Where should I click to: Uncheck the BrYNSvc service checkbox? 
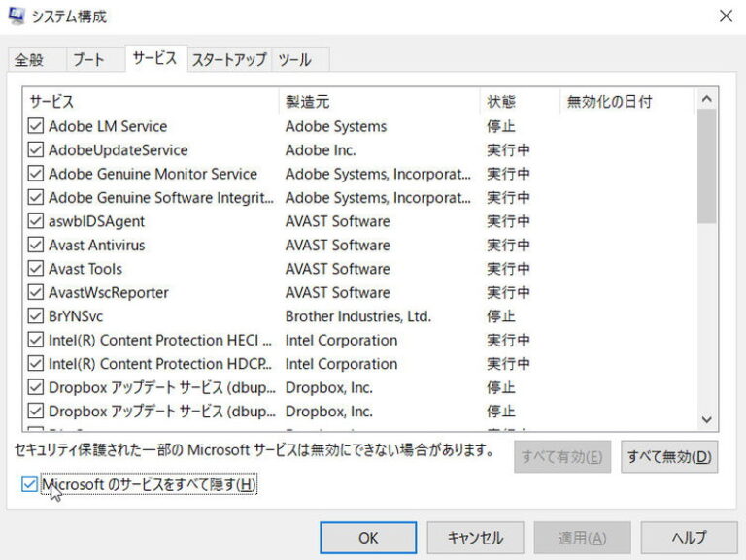click(36, 316)
